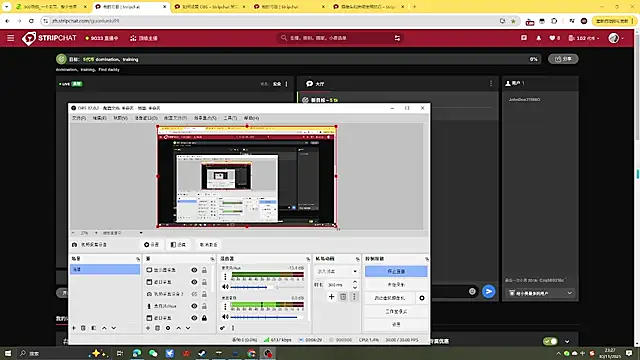The image size is (640, 360).
Task: Click the 工作室模式 button
Action: pos(396,311)
